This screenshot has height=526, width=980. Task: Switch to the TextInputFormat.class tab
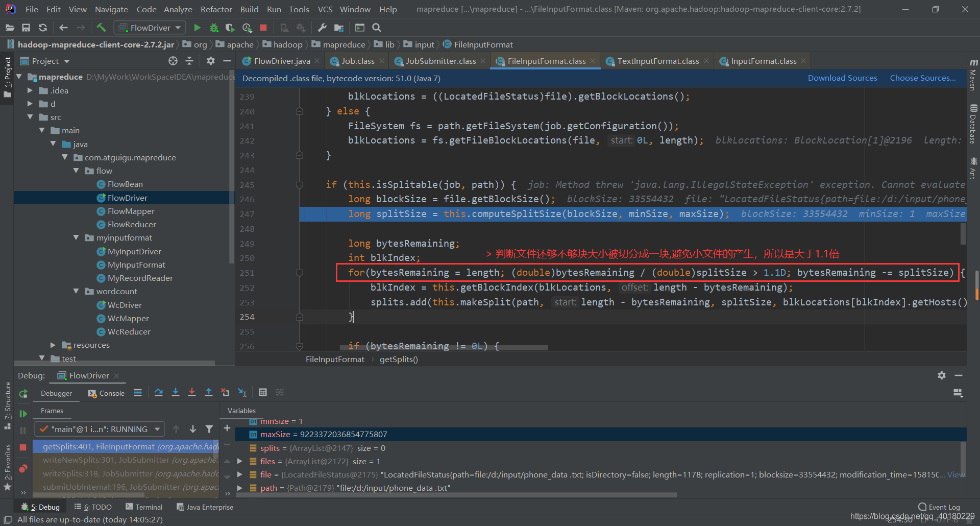658,61
